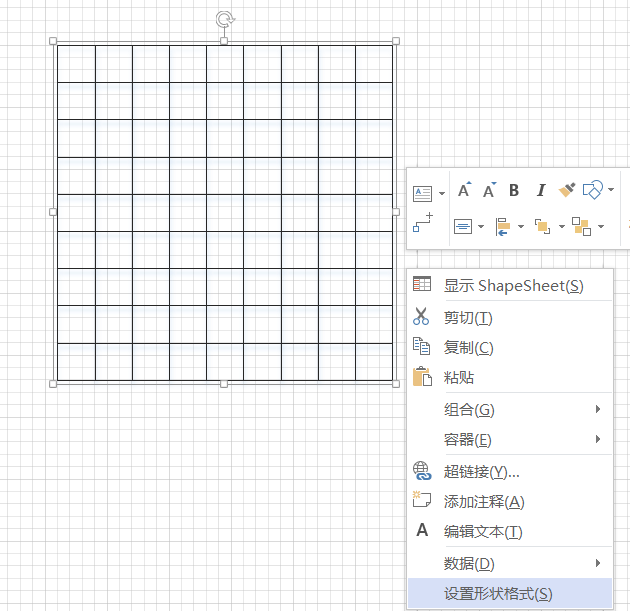Click the ShapeSheet table icon
The height and width of the screenshot is (611, 630).
coord(422,284)
